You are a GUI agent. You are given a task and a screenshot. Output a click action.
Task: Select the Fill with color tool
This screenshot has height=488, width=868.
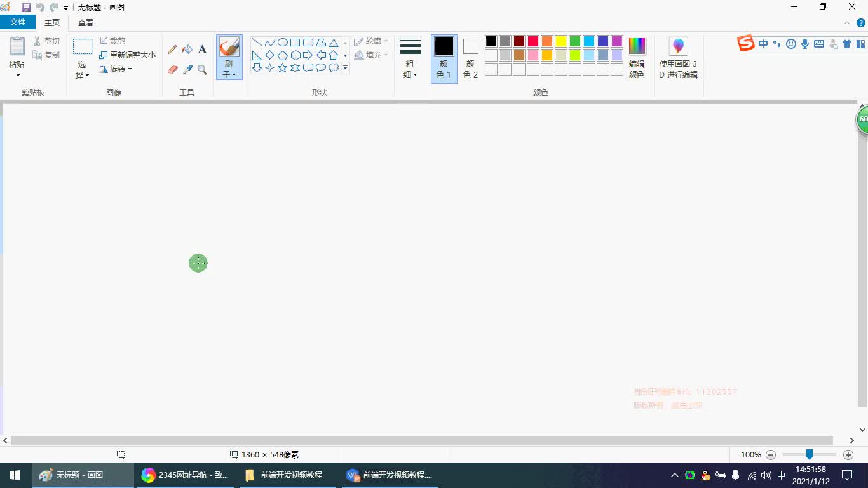pyautogui.click(x=188, y=49)
